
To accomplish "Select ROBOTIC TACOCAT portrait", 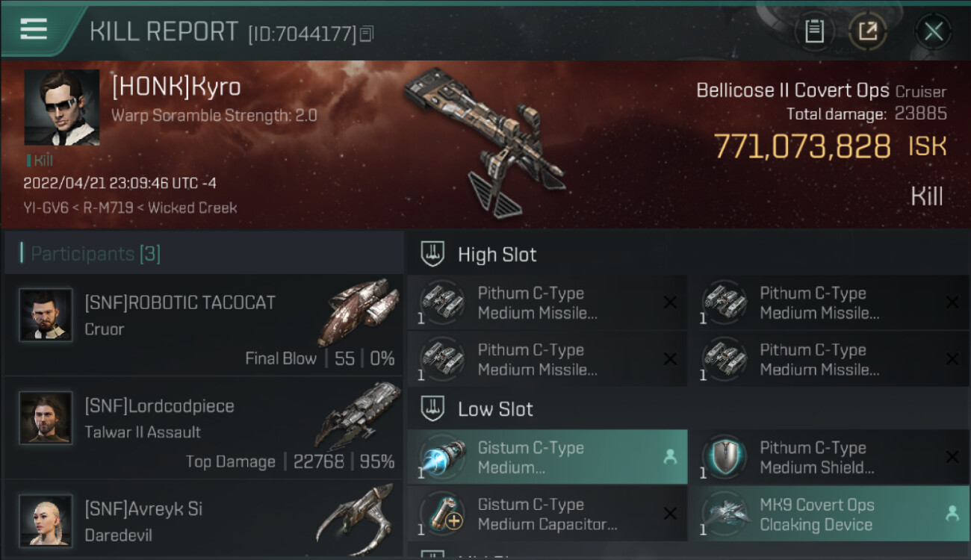I will [46, 315].
